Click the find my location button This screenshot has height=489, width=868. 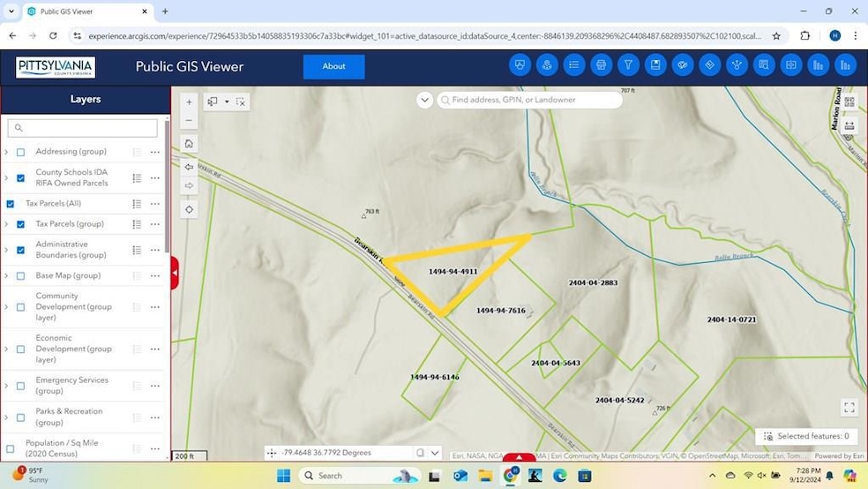tap(189, 209)
